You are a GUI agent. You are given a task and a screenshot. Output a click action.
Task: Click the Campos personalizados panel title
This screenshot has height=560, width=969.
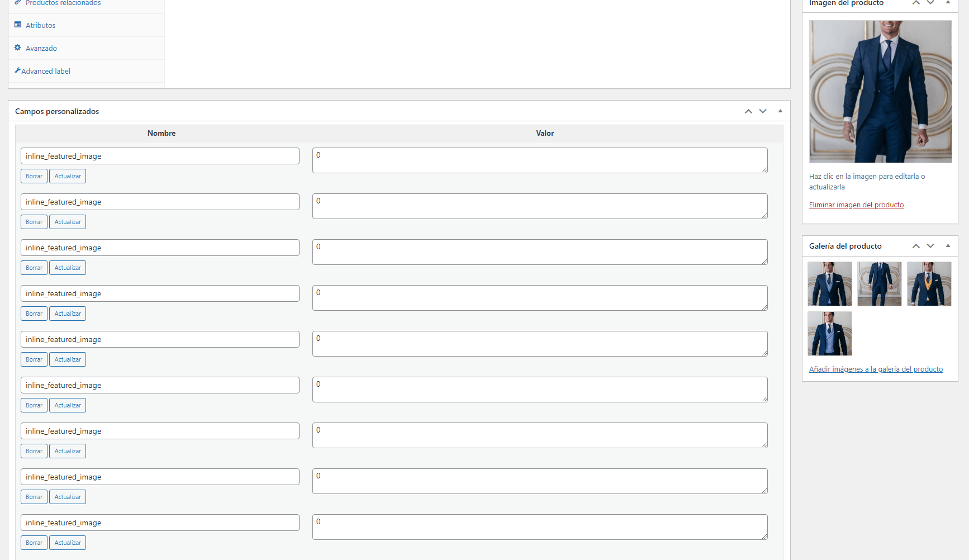pyautogui.click(x=57, y=111)
